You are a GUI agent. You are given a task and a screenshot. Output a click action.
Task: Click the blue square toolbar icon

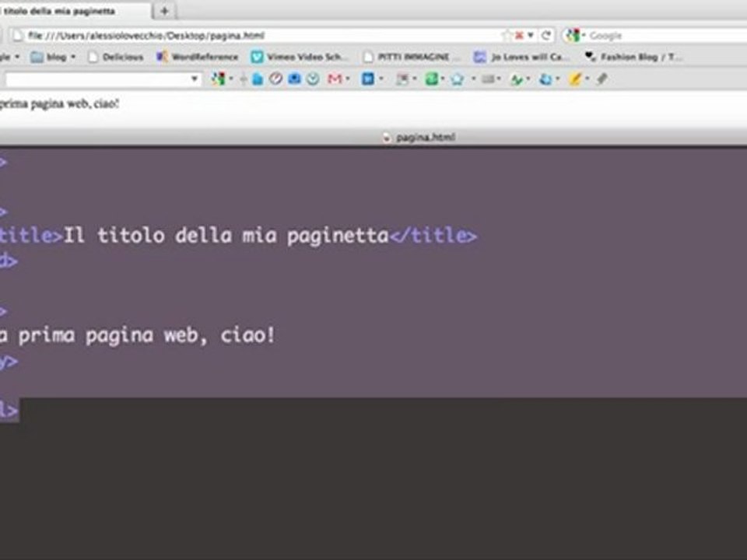[x=367, y=79]
